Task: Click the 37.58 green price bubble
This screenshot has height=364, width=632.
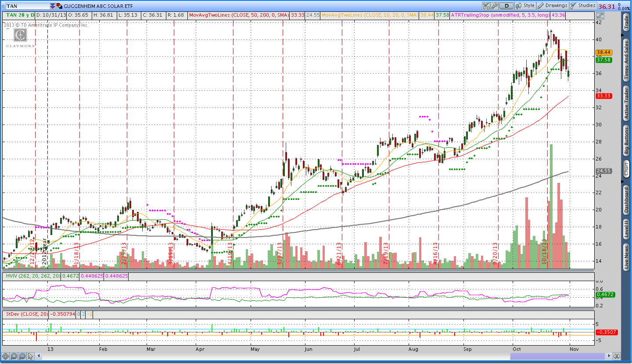Action: [x=604, y=60]
